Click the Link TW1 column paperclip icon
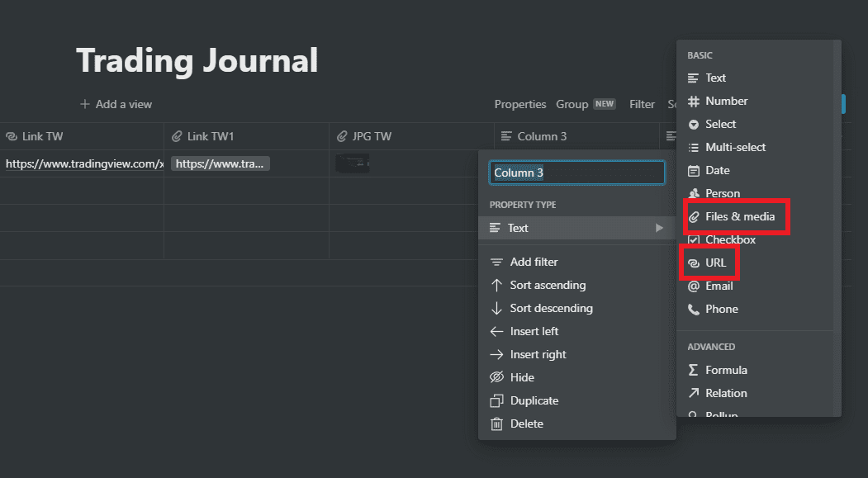This screenshot has width=868, height=478. 177,137
